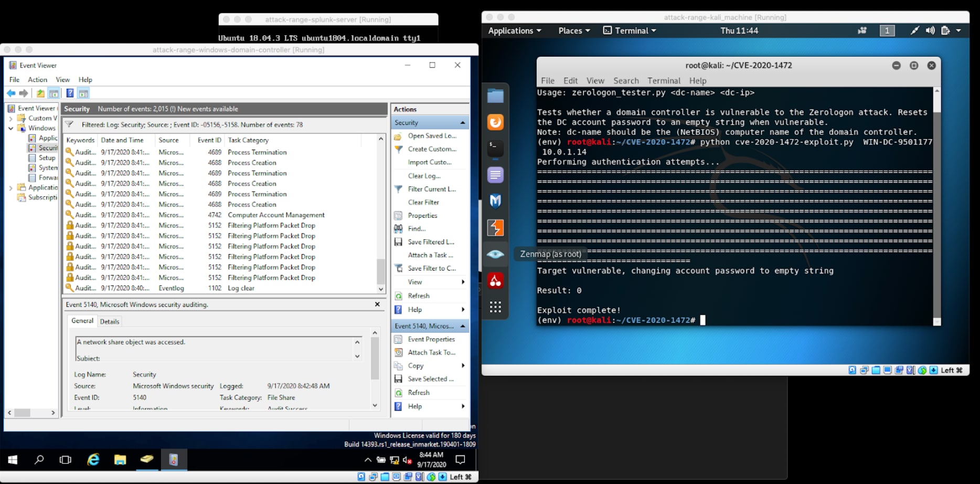Open the Files icon in Kali dock
The height and width of the screenshot is (484, 980).
tap(495, 96)
